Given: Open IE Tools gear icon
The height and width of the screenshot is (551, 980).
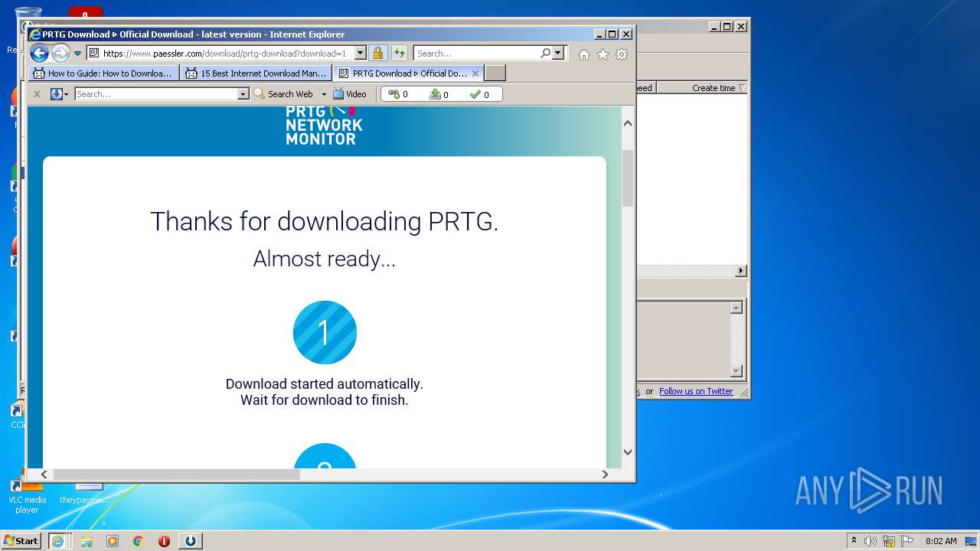Looking at the screenshot, I should tap(622, 54).
